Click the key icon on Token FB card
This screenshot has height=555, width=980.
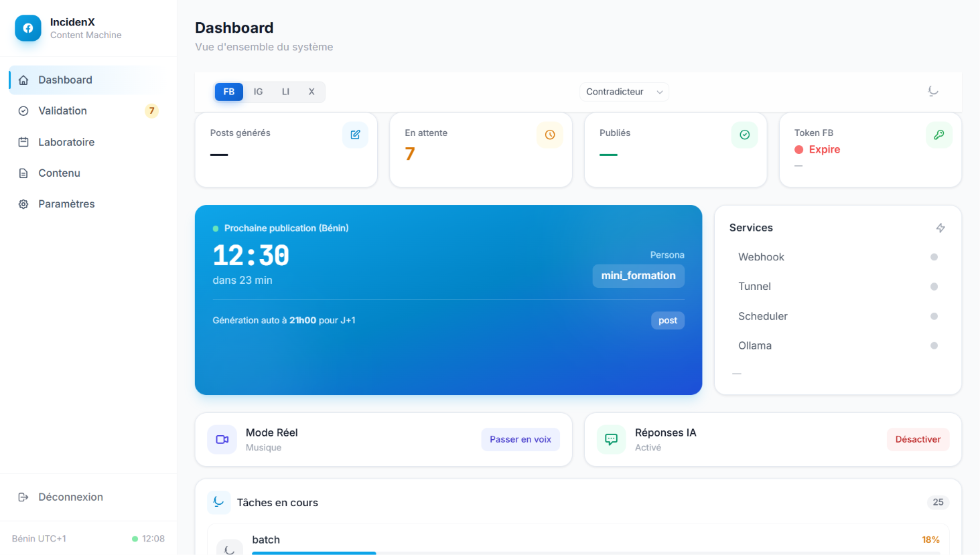(939, 135)
